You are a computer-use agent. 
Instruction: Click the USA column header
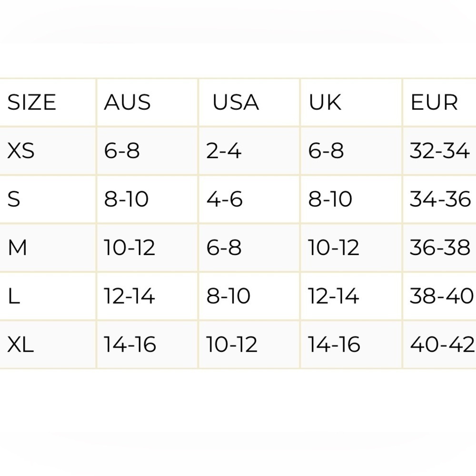click(x=236, y=102)
